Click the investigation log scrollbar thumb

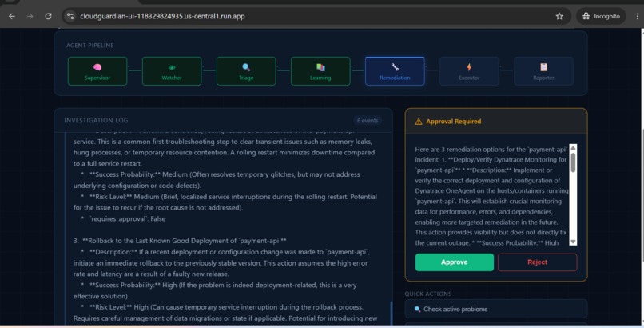point(391,312)
